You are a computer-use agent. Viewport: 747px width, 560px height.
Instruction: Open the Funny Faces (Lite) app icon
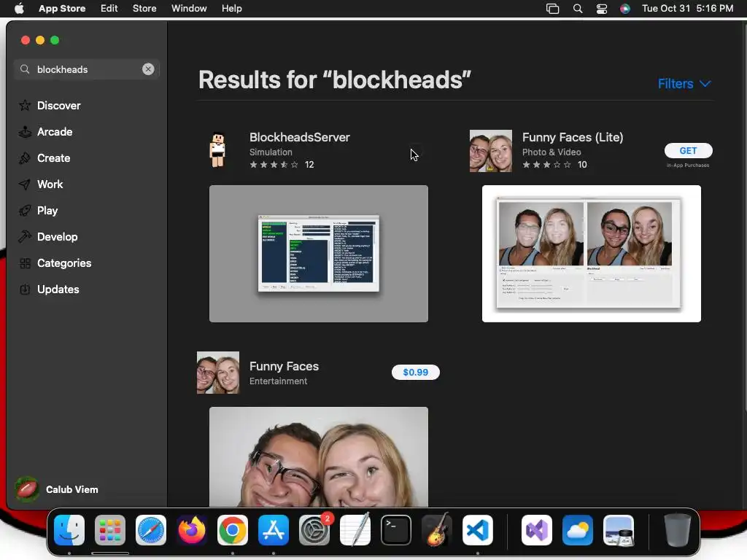491,151
